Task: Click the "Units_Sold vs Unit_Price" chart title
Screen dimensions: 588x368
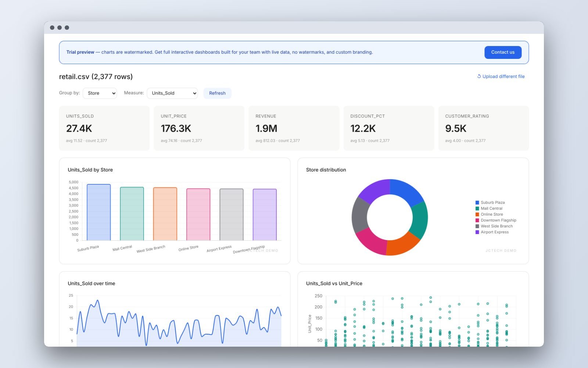Action: point(334,283)
